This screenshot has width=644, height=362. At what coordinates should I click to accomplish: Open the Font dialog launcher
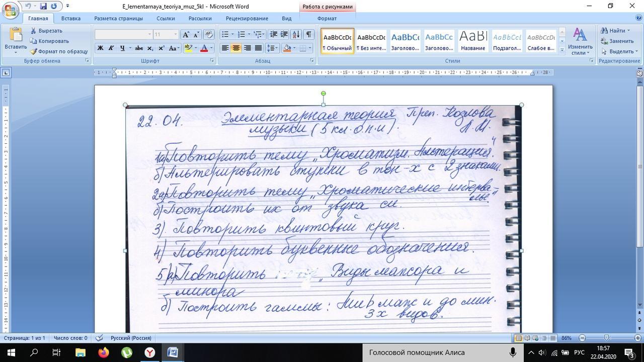212,61
